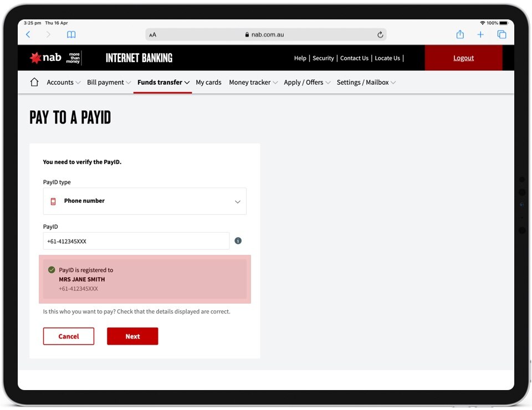Screen dimensions: 532x410
Task: Open Safari bookmarks book icon
Action: coord(71,34)
